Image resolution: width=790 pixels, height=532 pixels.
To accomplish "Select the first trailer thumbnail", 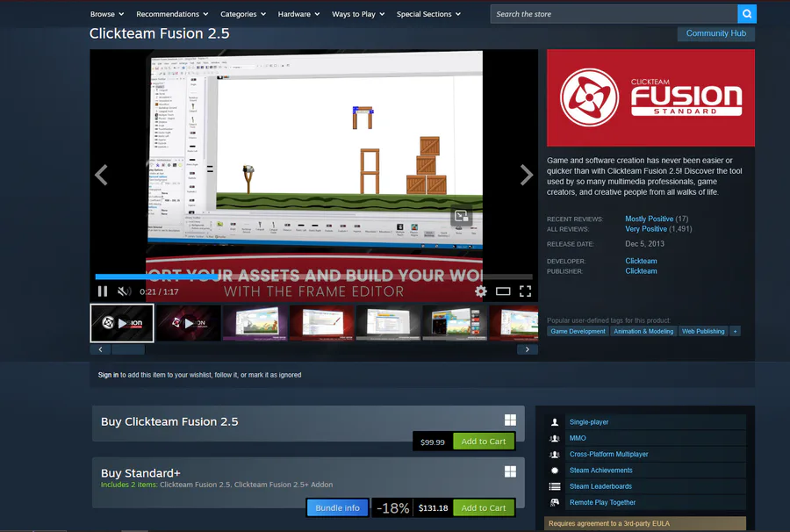I will point(122,323).
